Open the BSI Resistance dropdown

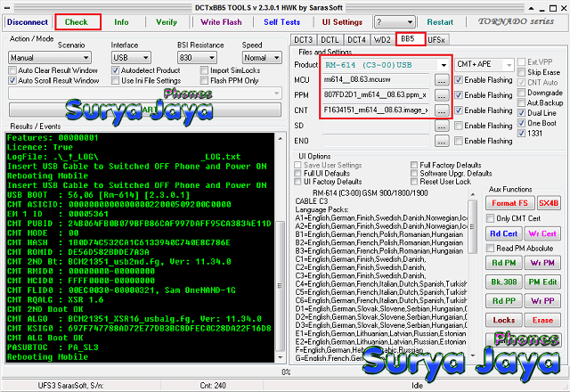click(197, 57)
